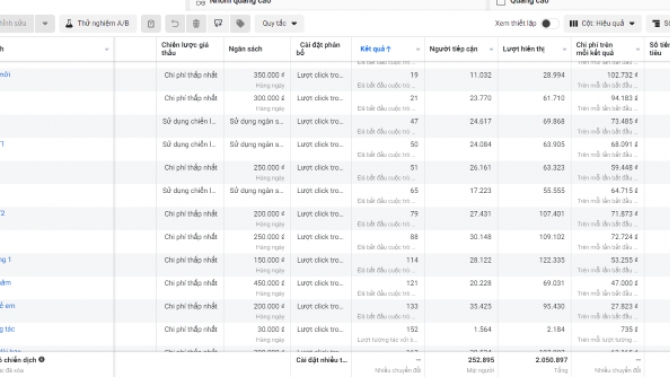Click the 'Ngân sách' column header
This screenshot has width=670, height=377.
tap(245, 49)
